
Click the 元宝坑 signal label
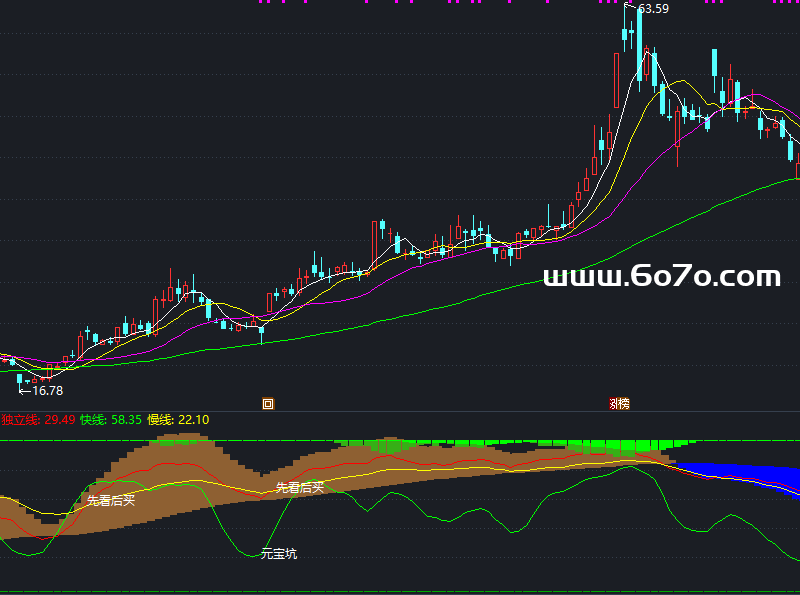click(278, 553)
